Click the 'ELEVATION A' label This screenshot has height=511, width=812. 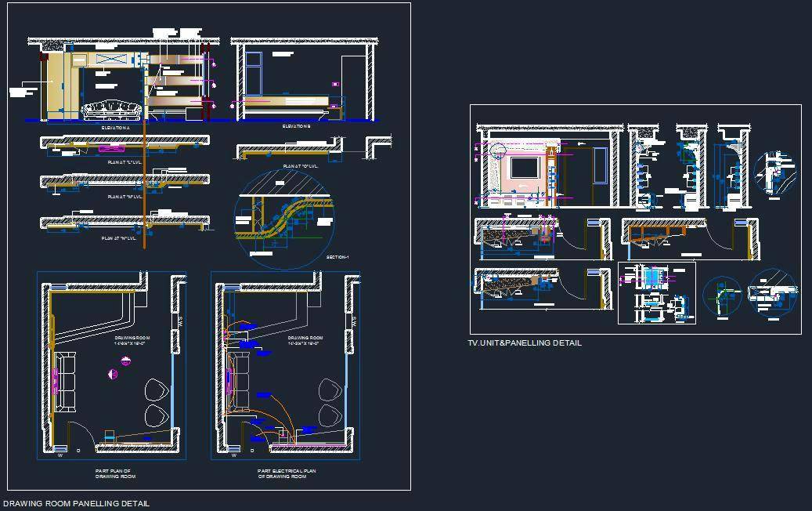point(116,125)
